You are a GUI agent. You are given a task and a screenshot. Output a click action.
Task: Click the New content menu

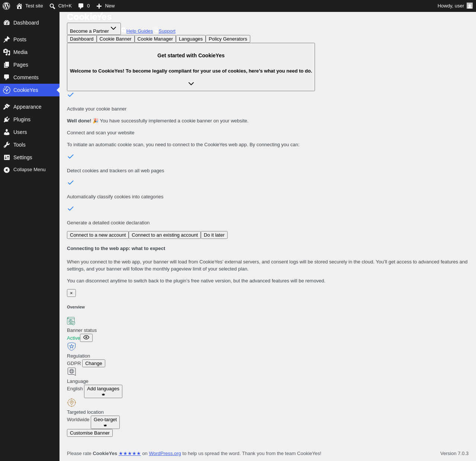click(x=106, y=6)
